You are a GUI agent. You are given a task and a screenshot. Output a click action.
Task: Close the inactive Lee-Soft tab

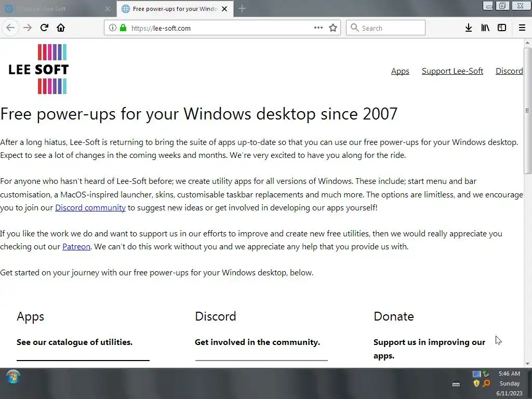click(108, 9)
